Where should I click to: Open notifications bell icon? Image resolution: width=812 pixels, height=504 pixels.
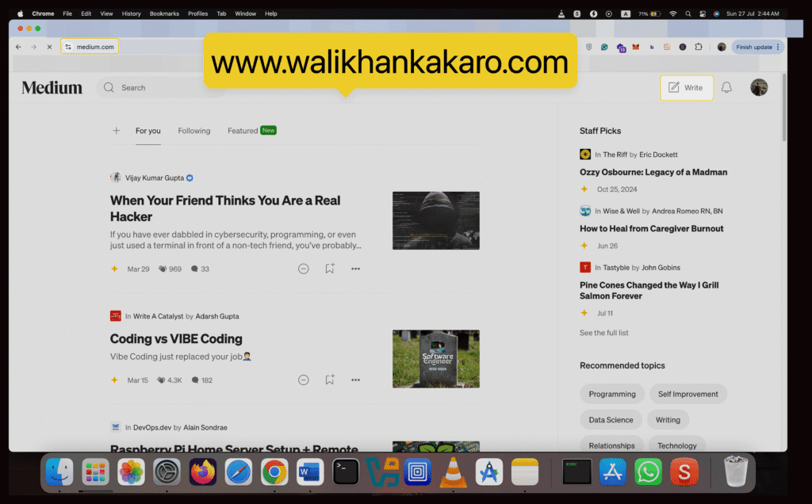726,87
